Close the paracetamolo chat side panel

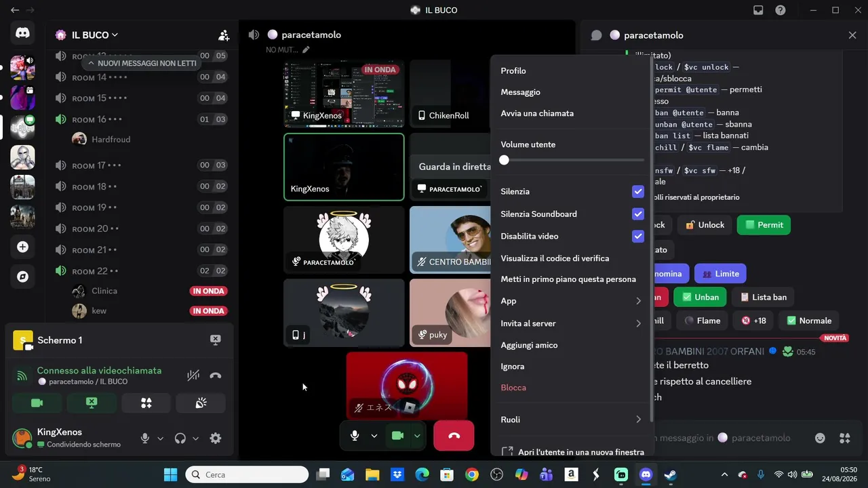(x=852, y=35)
